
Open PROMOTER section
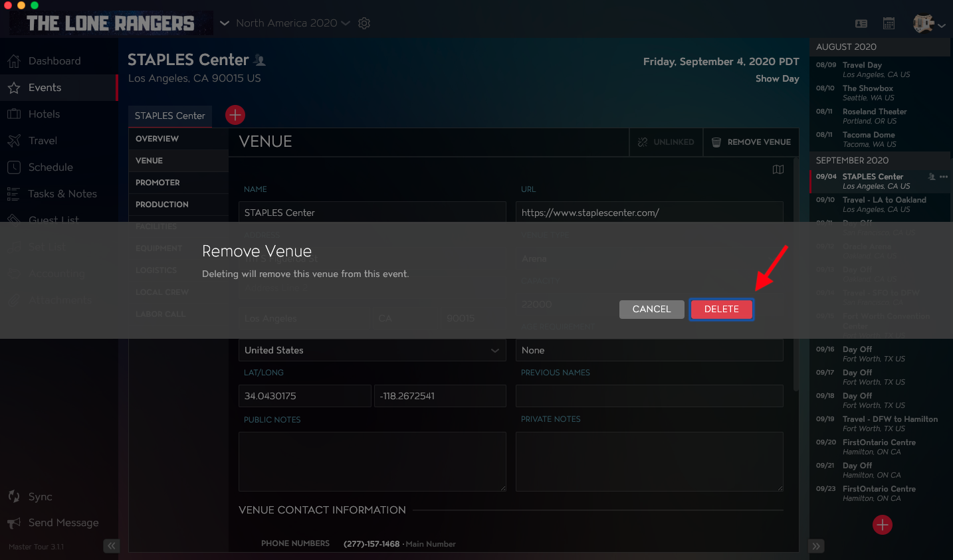178,183
